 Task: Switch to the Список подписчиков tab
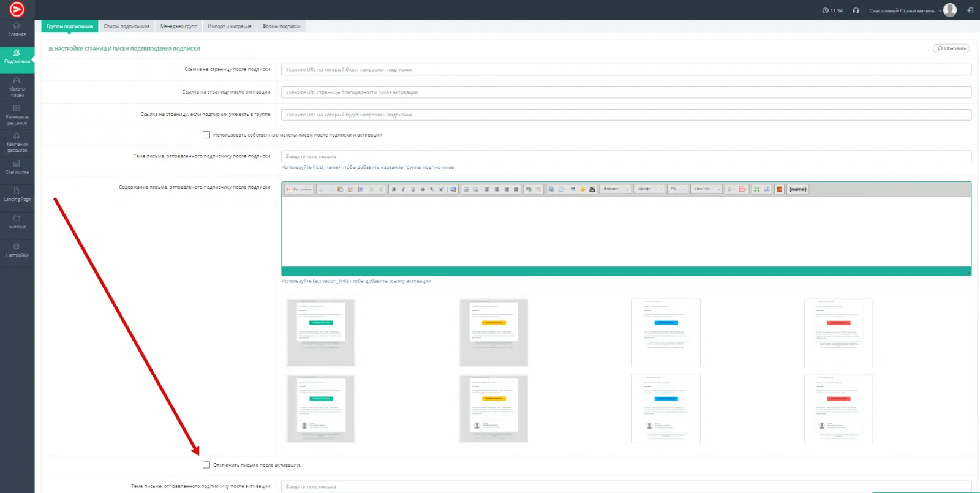pos(126,26)
